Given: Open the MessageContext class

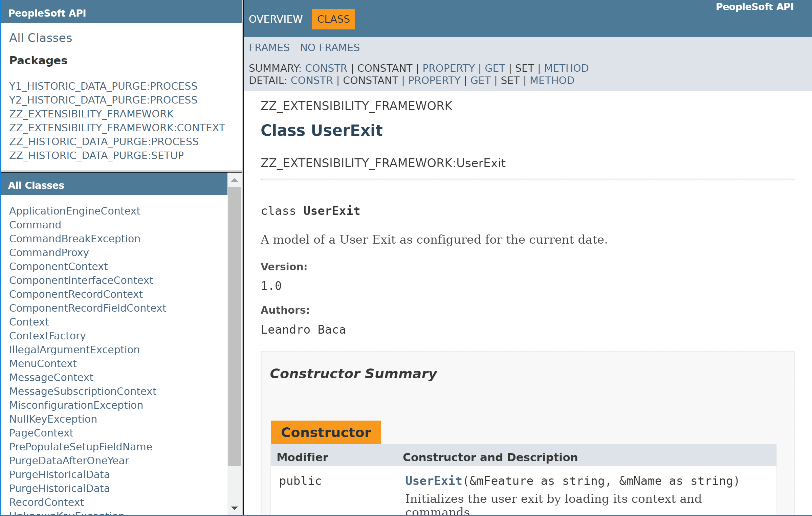Looking at the screenshot, I should click(x=51, y=378).
